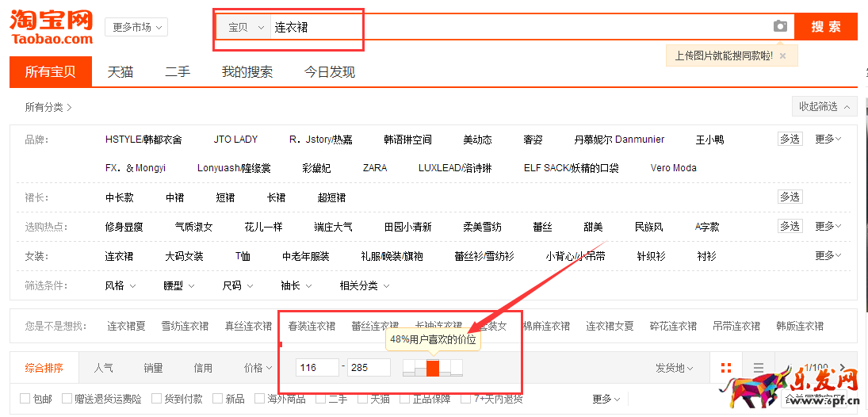Switch to the 天猫 tab
The height and width of the screenshot is (417, 868).
[120, 72]
